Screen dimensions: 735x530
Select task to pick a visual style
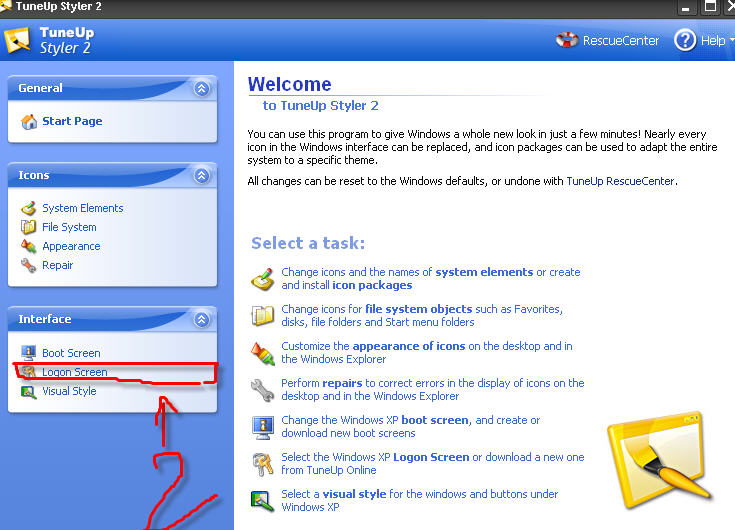[x=420, y=500]
